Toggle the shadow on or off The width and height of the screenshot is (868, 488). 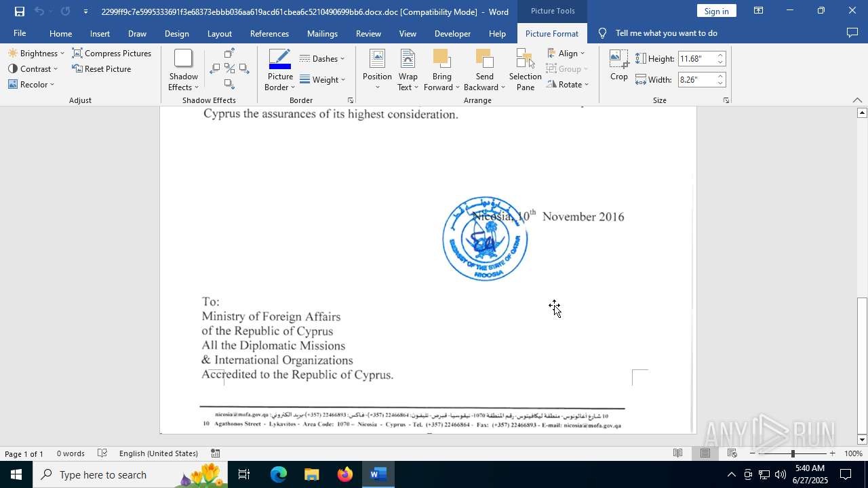click(229, 68)
